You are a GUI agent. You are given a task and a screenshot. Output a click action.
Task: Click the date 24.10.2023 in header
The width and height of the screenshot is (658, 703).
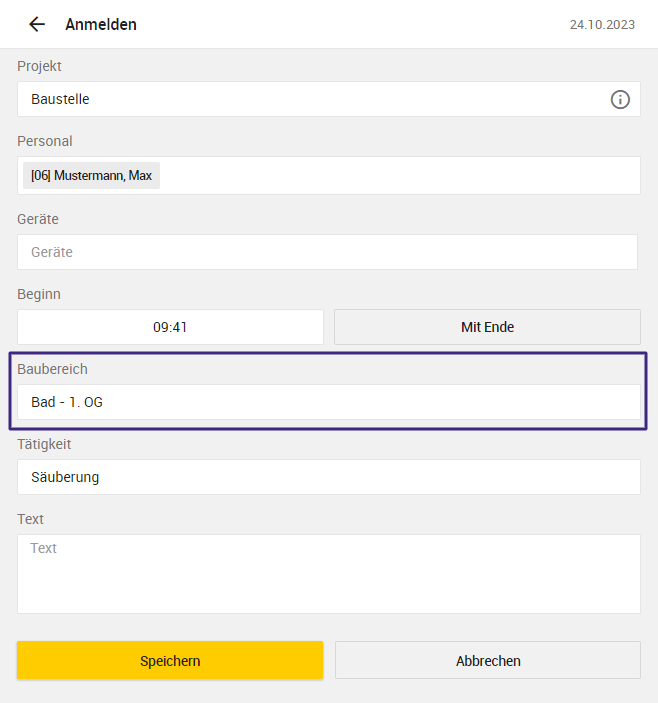point(602,25)
